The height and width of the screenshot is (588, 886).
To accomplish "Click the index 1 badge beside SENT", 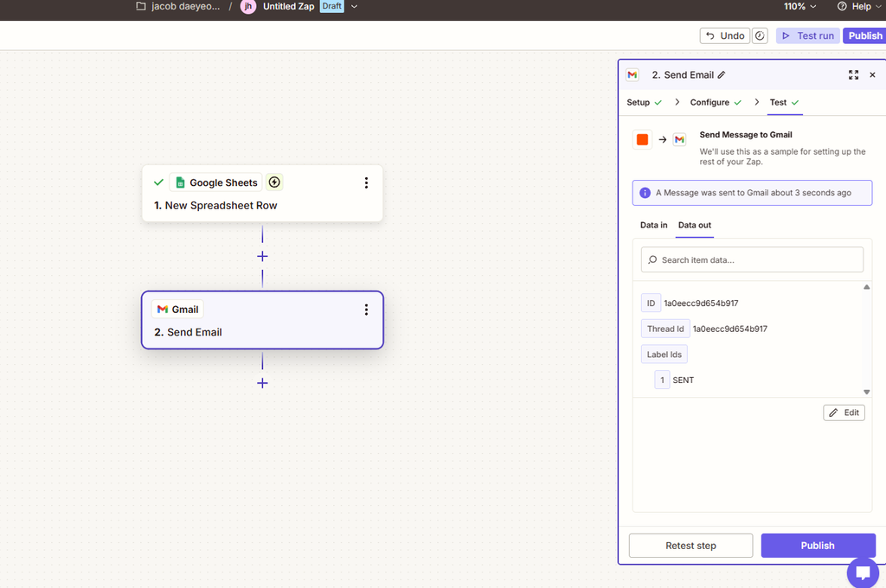I will (662, 380).
